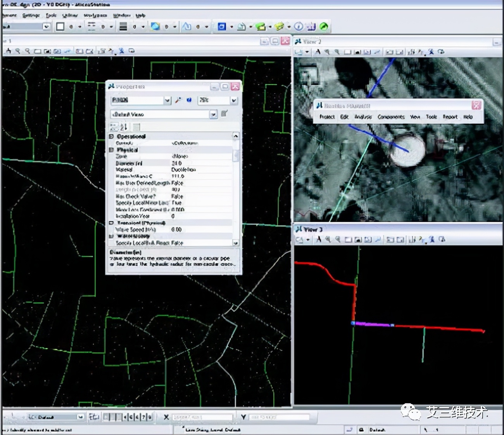Click the blue help circle icon in Properties
This screenshot has width=504, height=435.
coord(189,100)
